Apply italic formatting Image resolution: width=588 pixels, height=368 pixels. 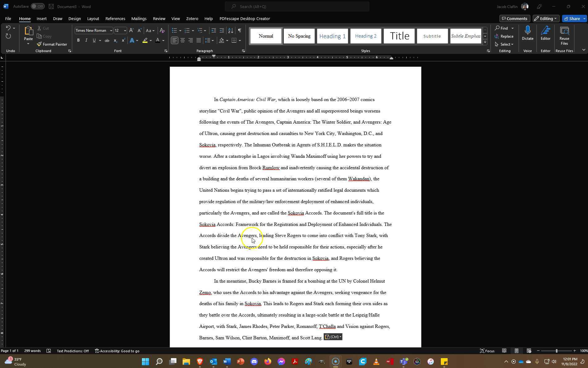[86, 40]
